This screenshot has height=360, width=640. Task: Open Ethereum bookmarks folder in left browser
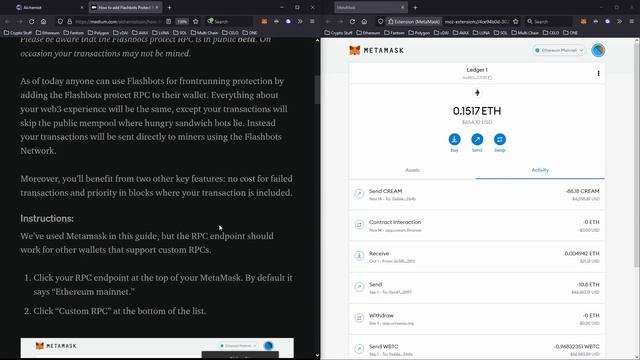(x=47, y=33)
